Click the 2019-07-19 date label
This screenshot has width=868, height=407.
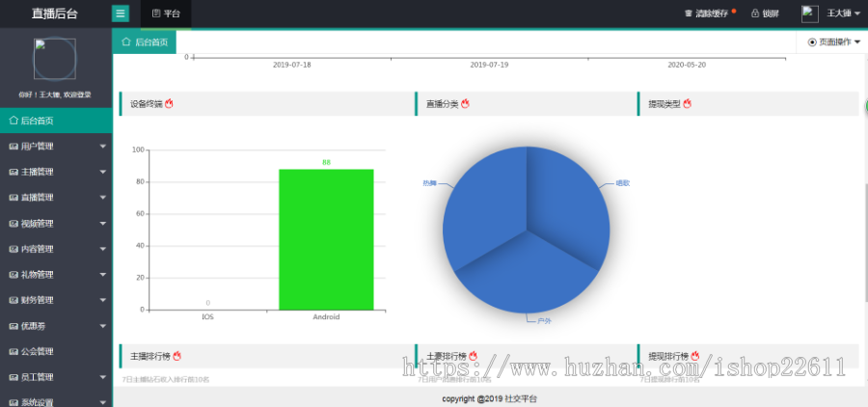coord(489,65)
